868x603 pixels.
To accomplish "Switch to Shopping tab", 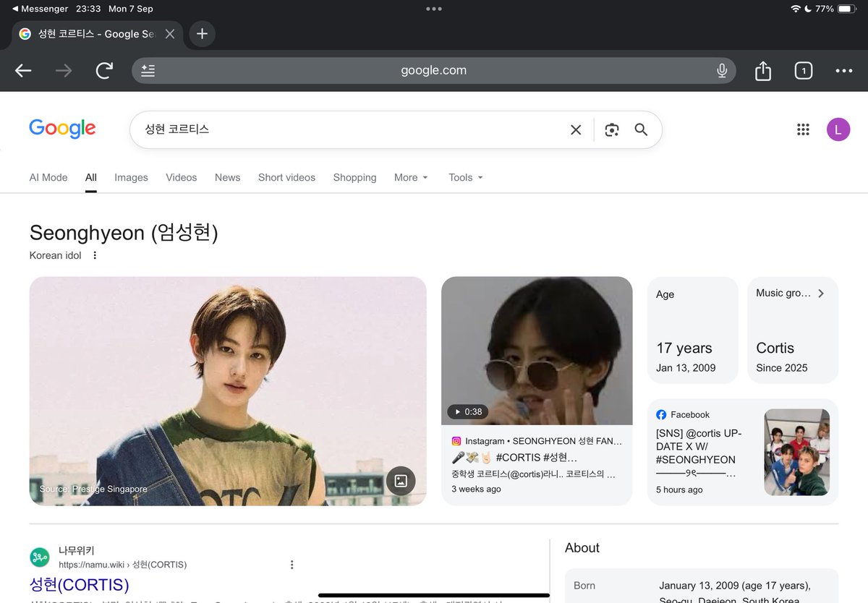I will tap(354, 177).
